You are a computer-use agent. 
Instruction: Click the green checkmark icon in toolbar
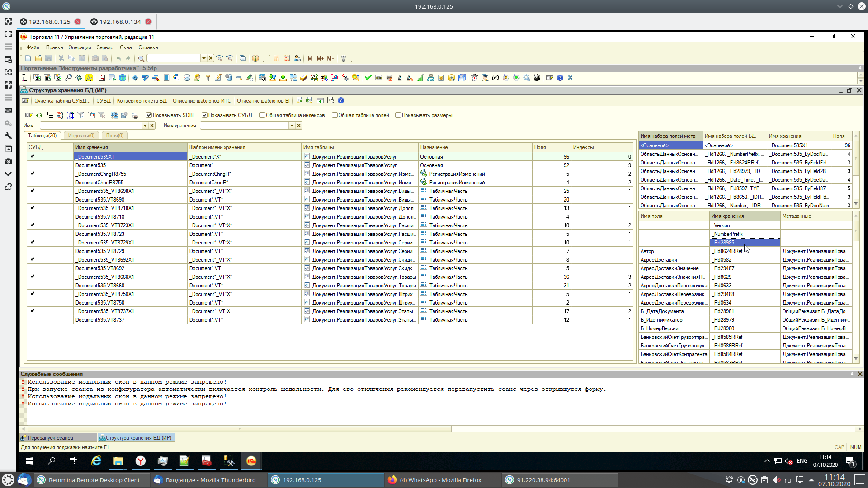tap(368, 78)
